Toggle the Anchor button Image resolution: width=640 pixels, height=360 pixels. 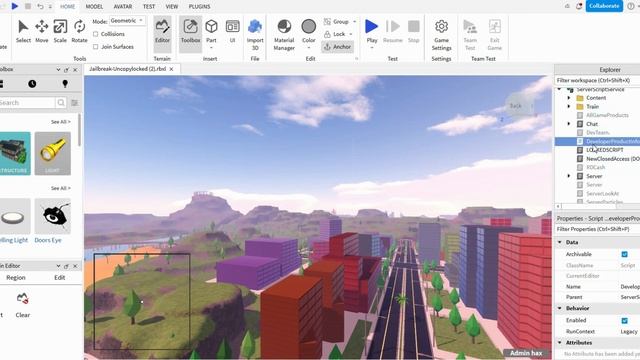point(337,47)
